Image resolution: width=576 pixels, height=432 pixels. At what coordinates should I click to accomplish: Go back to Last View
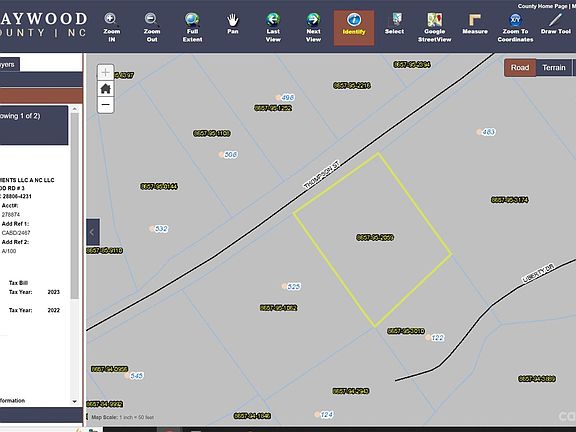pos(273,28)
